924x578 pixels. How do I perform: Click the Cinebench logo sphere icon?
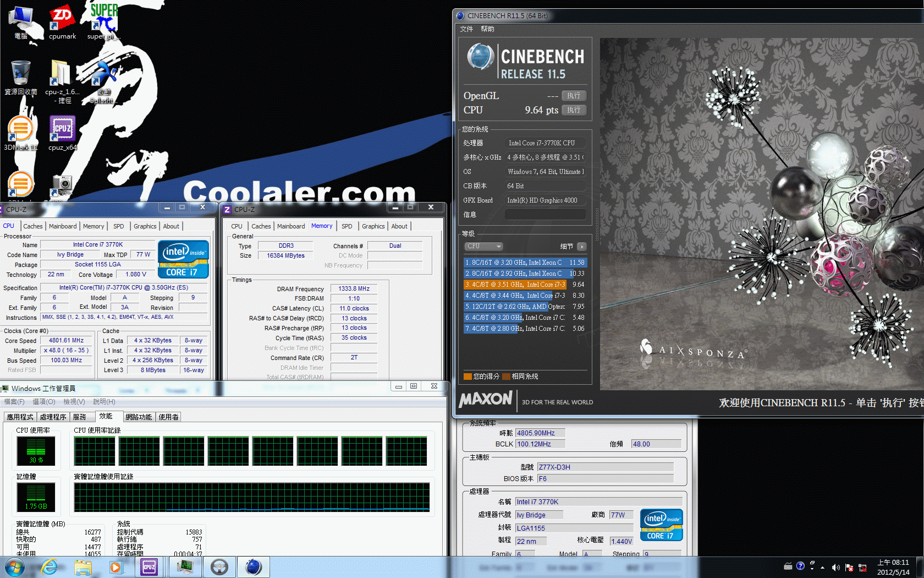[x=481, y=57]
